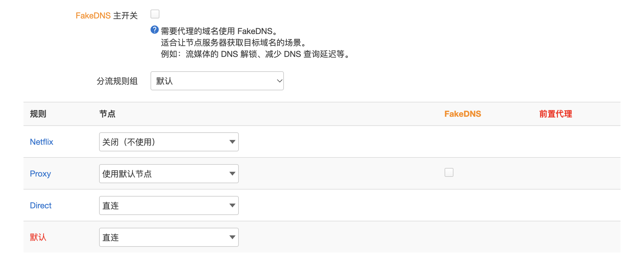Toggle the FakeDNS checkbox in Proxy row
Screen dimensions: 644x264
pos(449,172)
